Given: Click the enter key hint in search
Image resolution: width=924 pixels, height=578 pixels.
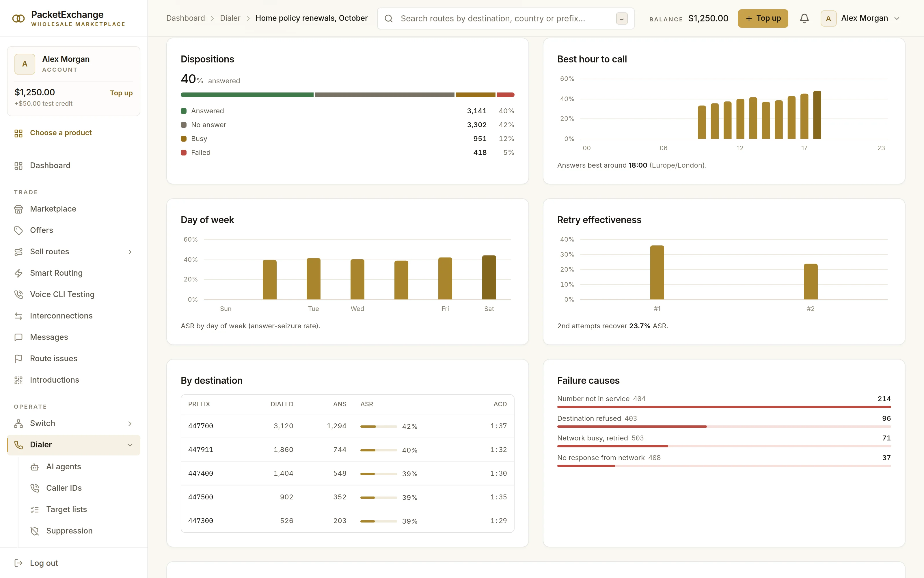Looking at the screenshot, I should coord(622,18).
